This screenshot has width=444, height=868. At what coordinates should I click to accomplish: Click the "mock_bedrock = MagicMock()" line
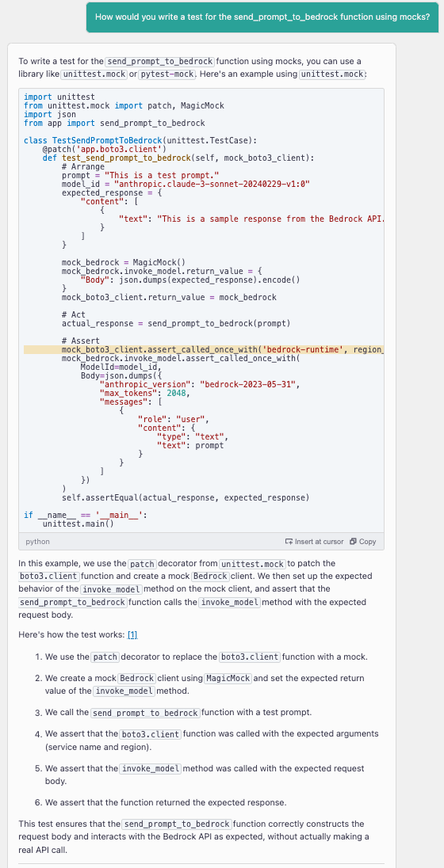pos(123,262)
